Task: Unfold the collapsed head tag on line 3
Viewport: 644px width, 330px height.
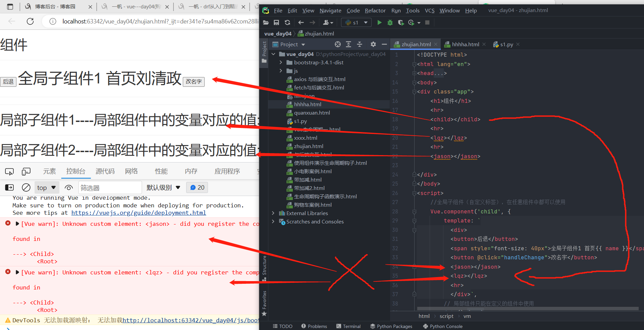Action: tap(415, 73)
